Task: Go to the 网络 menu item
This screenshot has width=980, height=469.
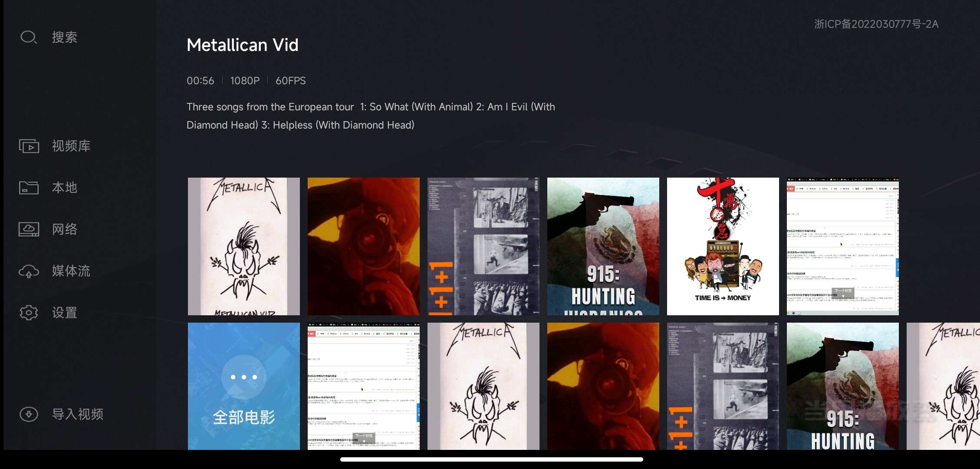Action: [65, 229]
